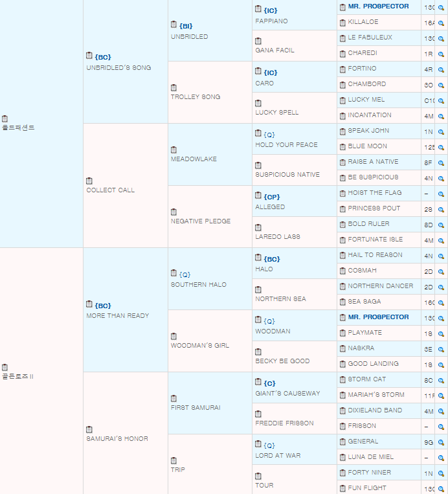Open the clipboard icon above GANA FACIL
Screen dimensions: 448x494
point(258,41)
